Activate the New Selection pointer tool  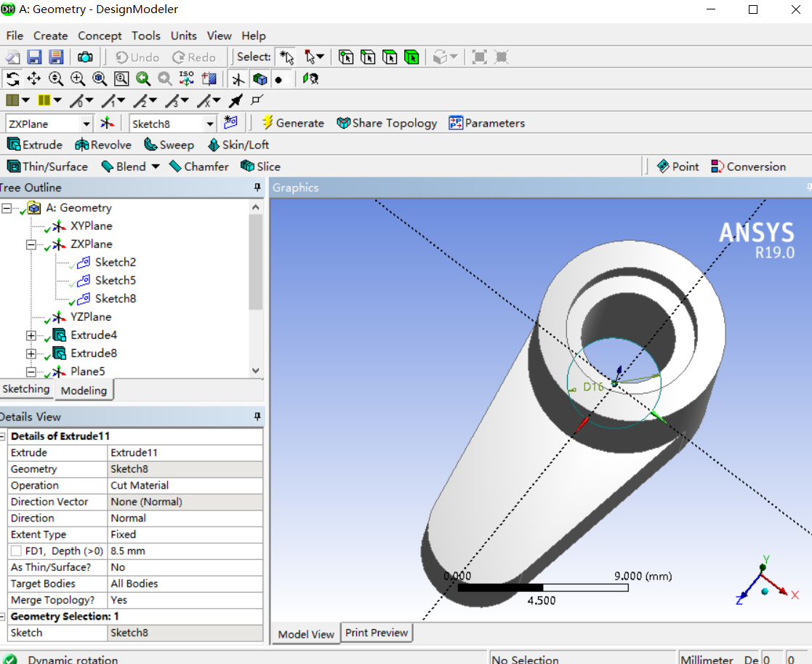pyautogui.click(x=286, y=57)
